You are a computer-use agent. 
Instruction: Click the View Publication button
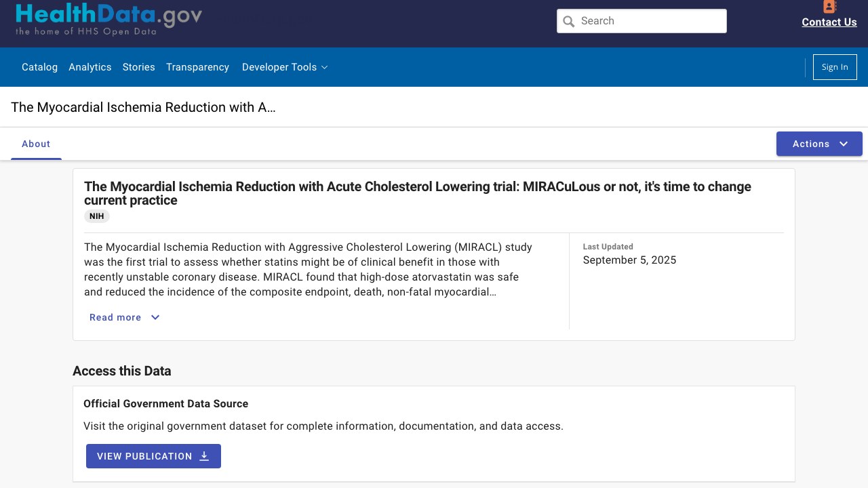(153, 456)
